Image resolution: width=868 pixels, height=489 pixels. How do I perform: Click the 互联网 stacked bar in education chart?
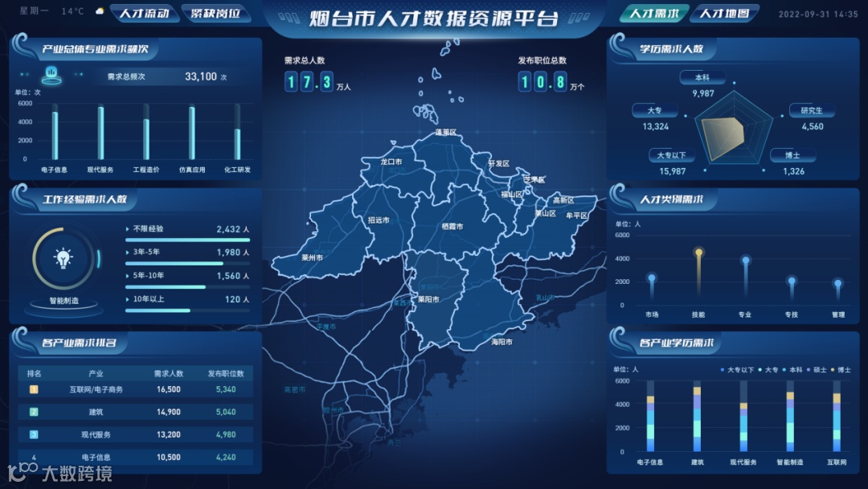point(837,422)
